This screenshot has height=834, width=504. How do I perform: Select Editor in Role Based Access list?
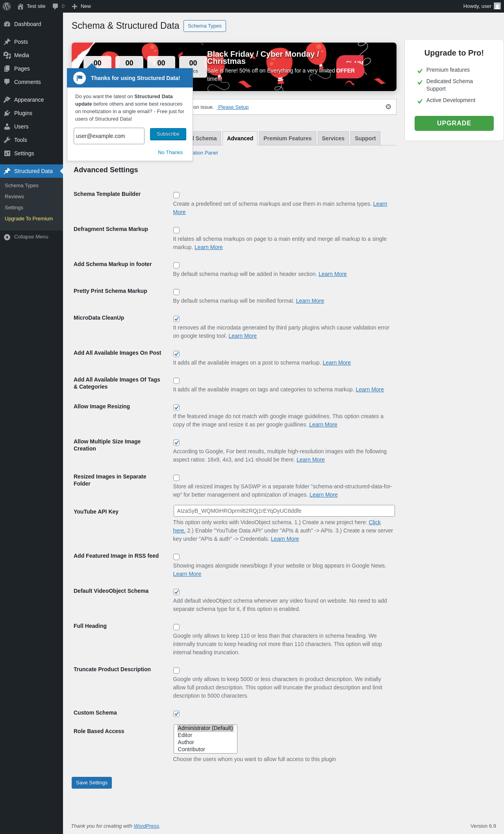pyautogui.click(x=185, y=735)
